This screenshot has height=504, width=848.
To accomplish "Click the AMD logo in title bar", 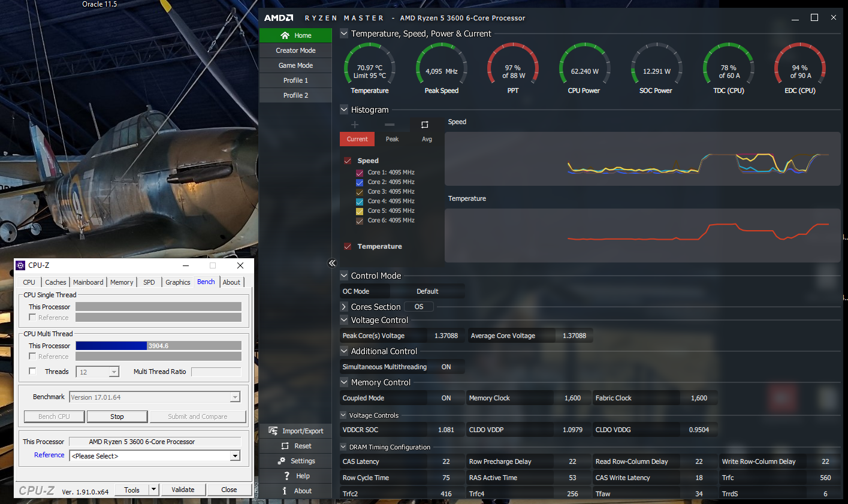I will tap(279, 18).
